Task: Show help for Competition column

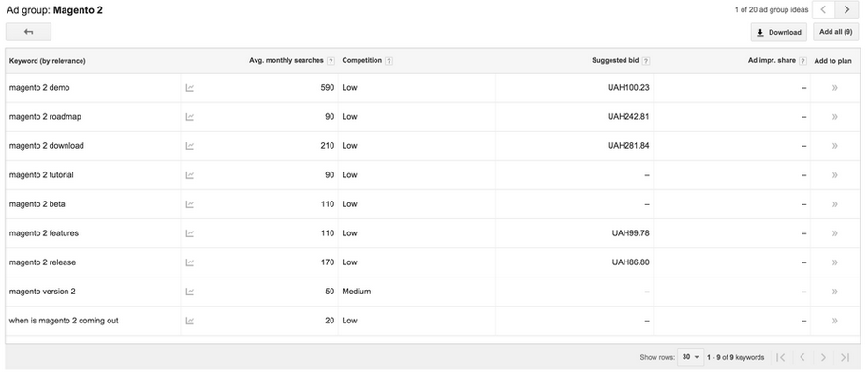Action: point(389,61)
